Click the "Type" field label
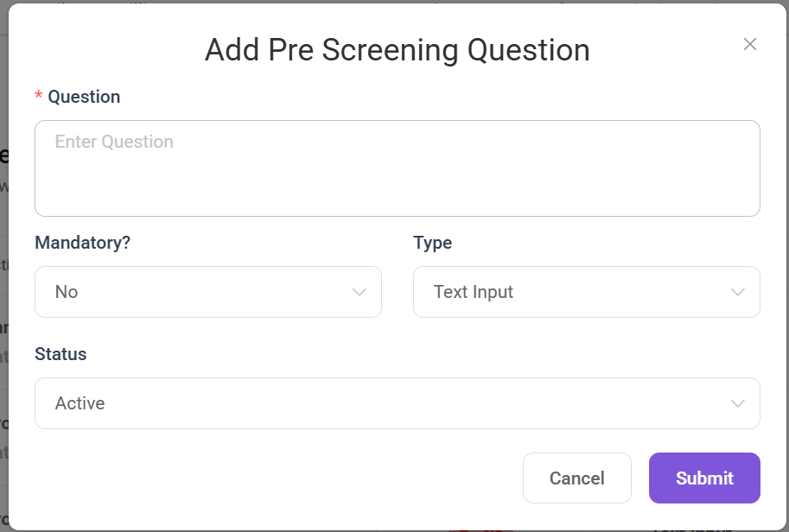The image size is (789, 532). click(x=433, y=243)
